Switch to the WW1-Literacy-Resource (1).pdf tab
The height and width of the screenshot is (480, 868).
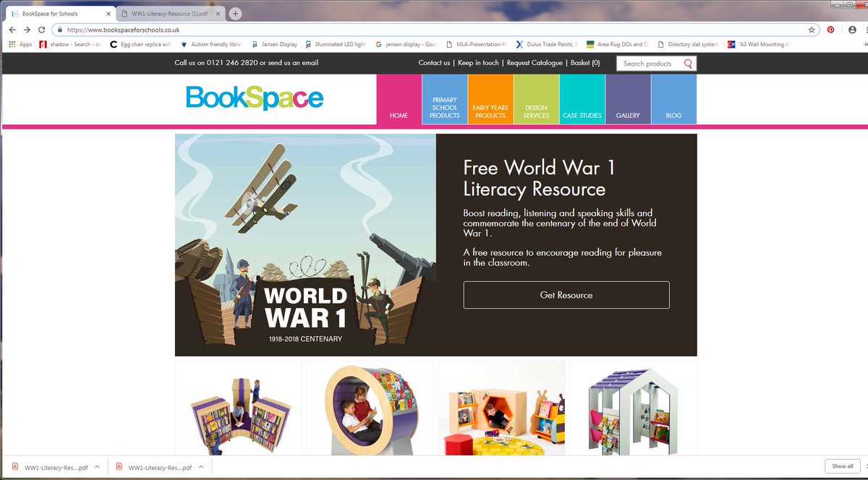[x=171, y=14]
